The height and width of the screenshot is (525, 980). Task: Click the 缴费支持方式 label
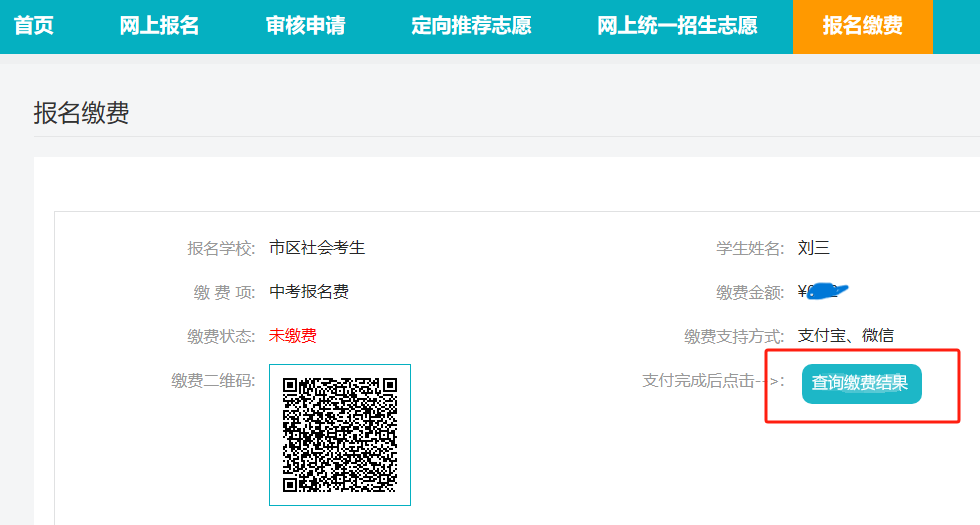pyautogui.click(x=734, y=336)
